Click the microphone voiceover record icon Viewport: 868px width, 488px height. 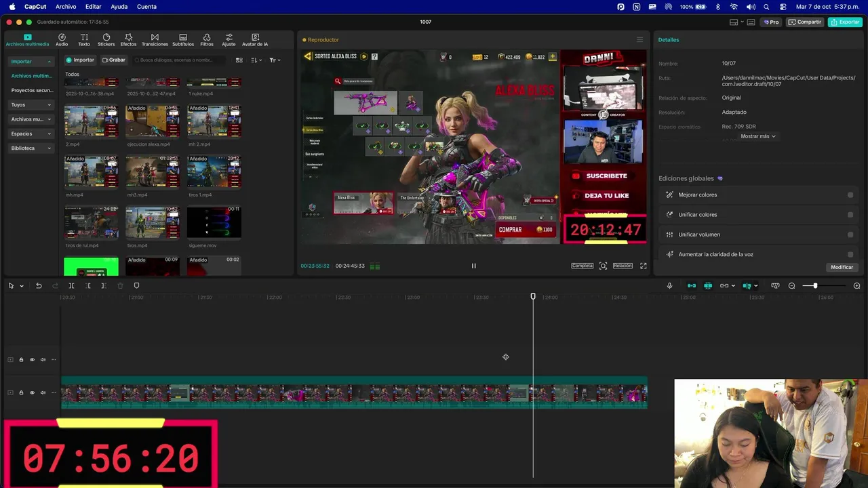coord(669,286)
